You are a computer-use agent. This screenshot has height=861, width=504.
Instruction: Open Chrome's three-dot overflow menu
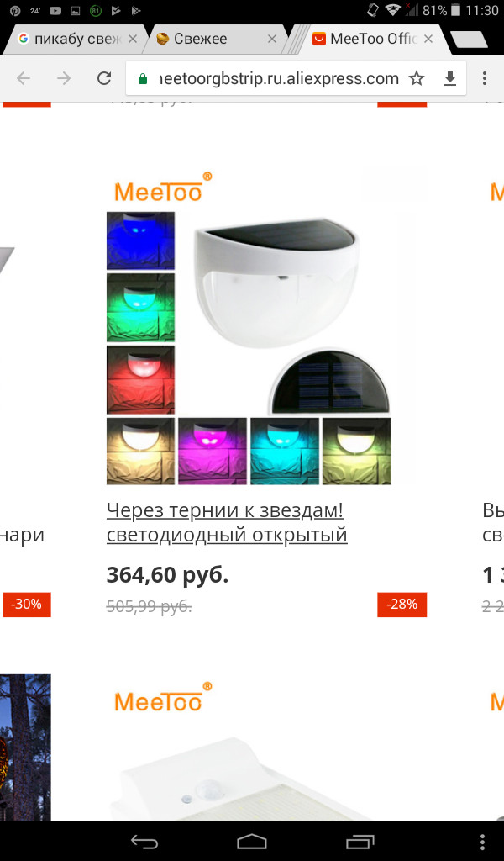coord(484,78)
